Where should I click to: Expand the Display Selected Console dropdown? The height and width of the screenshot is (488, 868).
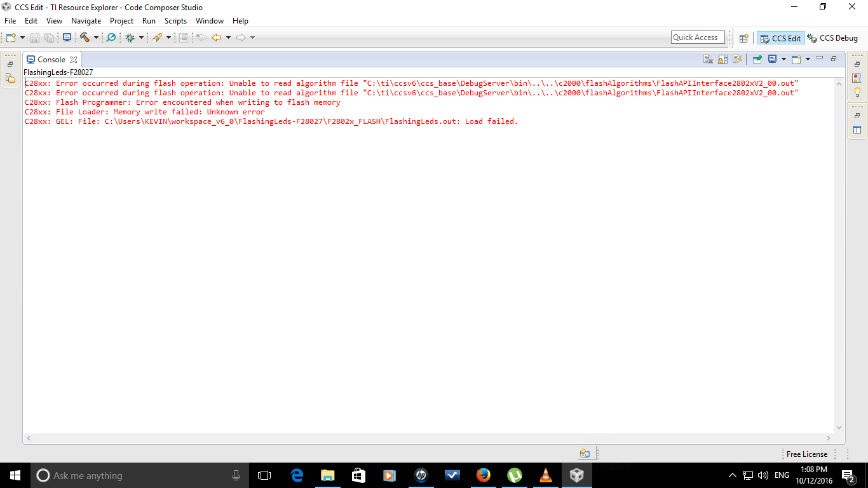pos(783,59)
